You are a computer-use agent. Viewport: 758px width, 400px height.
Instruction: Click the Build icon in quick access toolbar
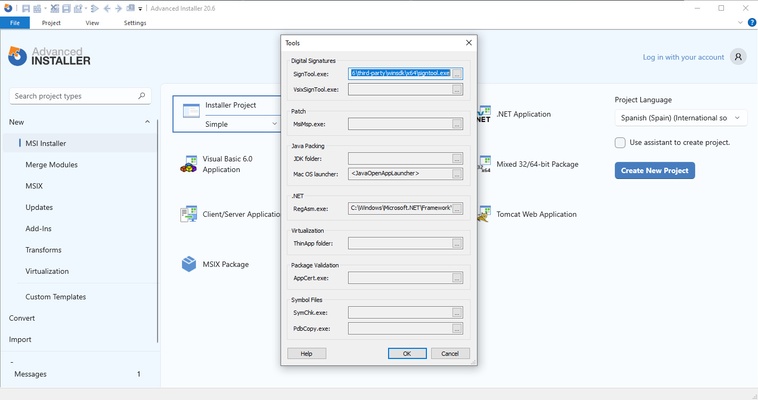(37, 9)
